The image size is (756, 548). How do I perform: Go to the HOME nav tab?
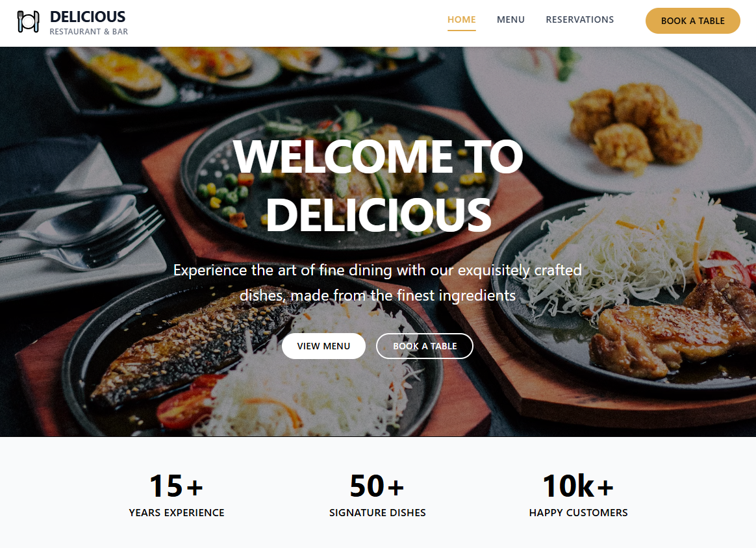461,19
